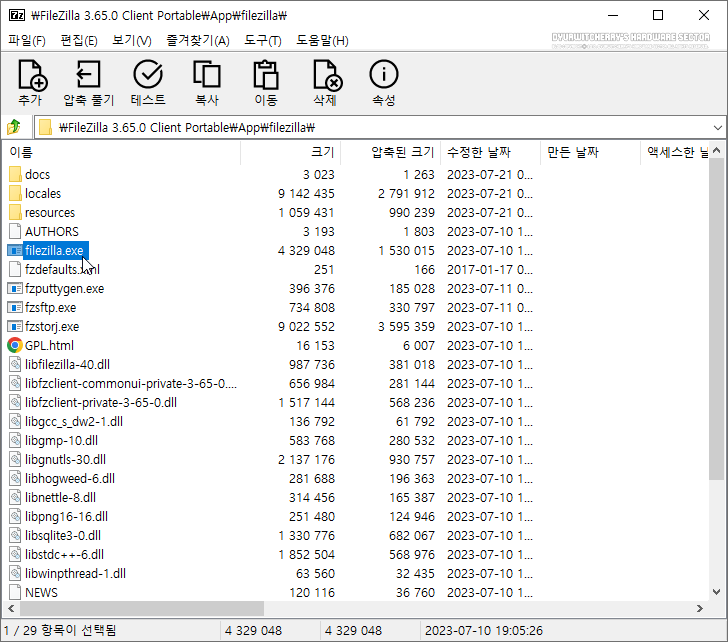The image size is (728, 642).
Task: Open the 즐겨찾기(A) menu
Action: [x=198, y=41]
